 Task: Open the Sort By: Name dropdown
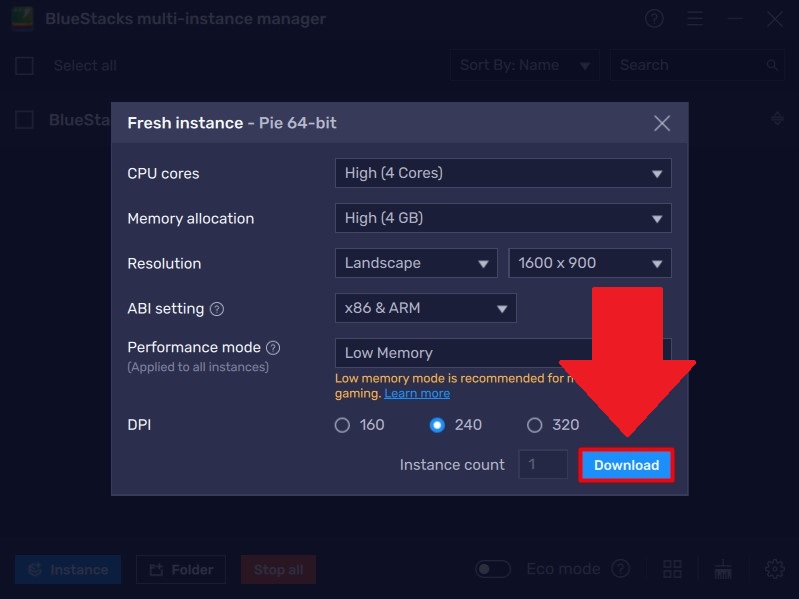click(524, 65)
